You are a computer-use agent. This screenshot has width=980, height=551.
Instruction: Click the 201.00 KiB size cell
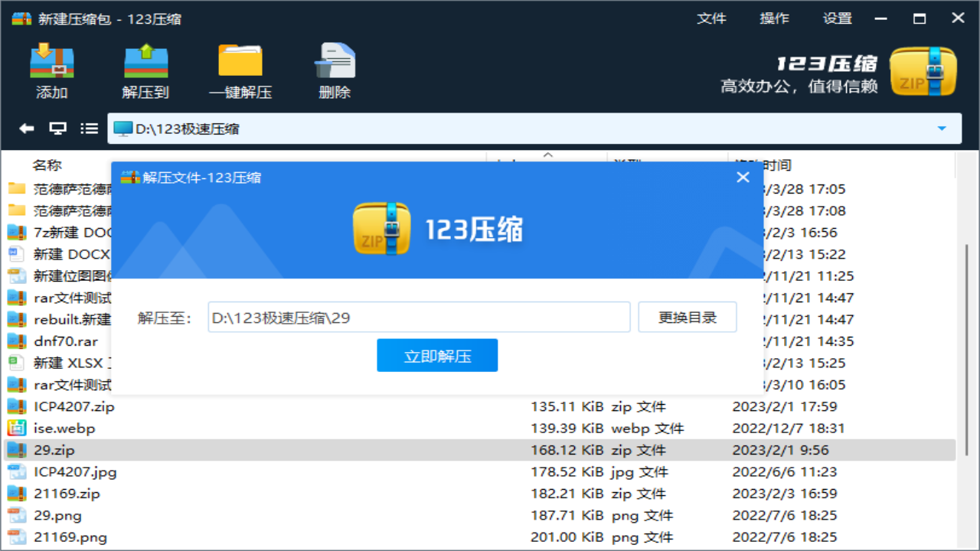(x=567, y=537)
